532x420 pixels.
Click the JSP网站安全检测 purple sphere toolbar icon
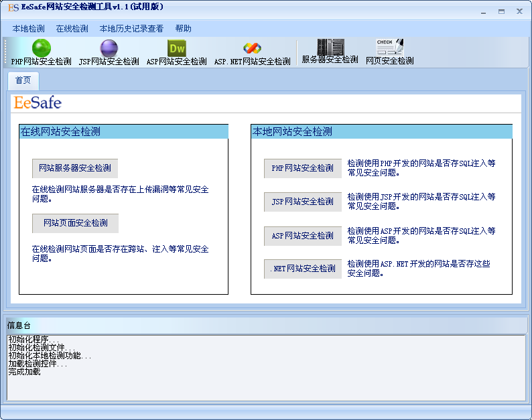[109, 48]
